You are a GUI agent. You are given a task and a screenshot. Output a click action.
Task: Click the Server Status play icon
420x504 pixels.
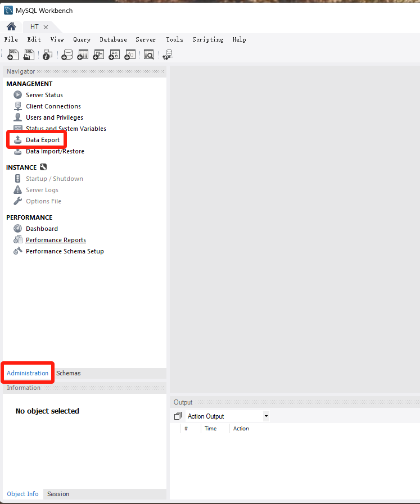click(17, 95)
